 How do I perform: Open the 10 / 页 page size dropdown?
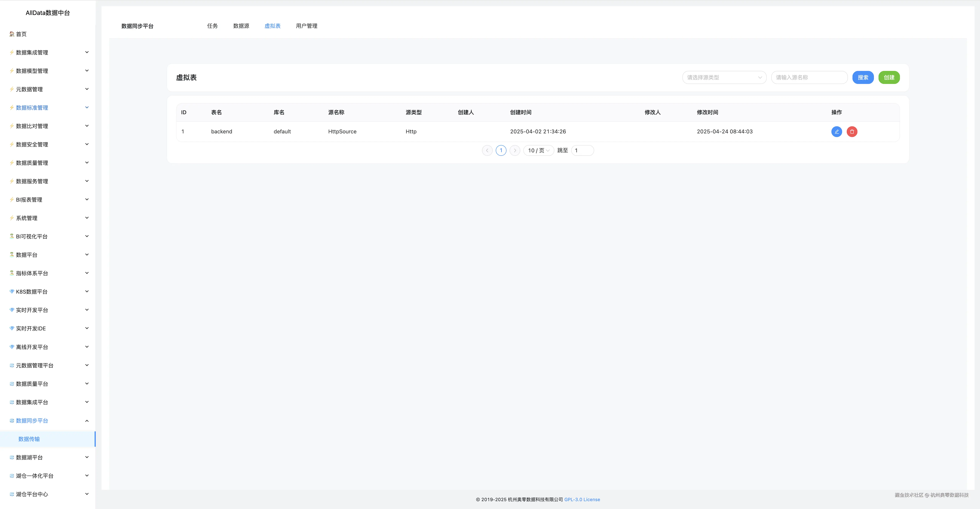click(x=538, y=150)
